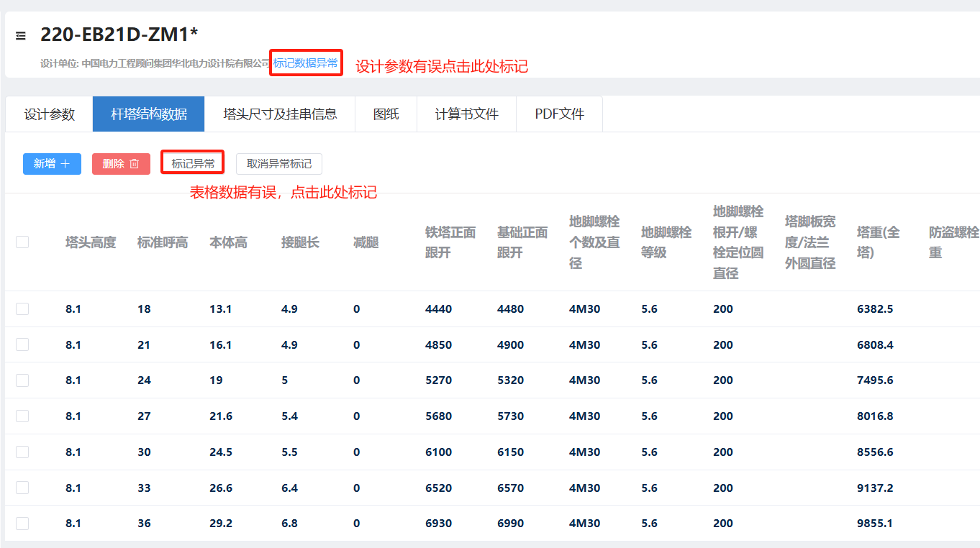The height and width of the screenshot is (548, 980).
Task: Check the row with 标准呼高 33
Action: pyautogui.click(x=22, y=488)
